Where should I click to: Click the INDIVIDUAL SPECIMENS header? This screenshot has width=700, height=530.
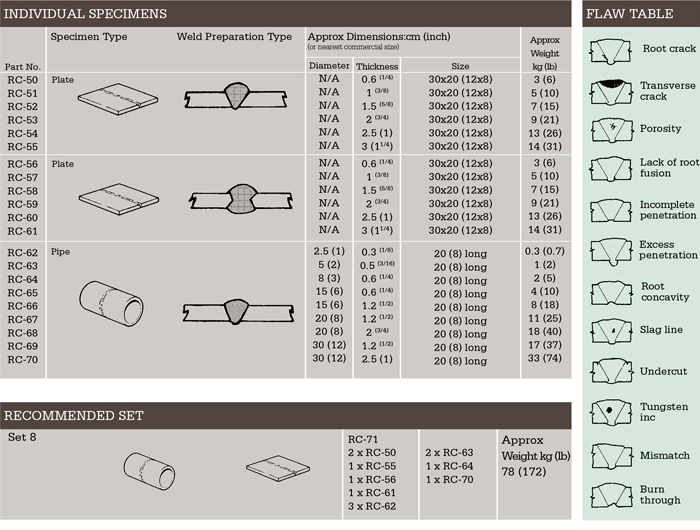(x=86, y=14)
